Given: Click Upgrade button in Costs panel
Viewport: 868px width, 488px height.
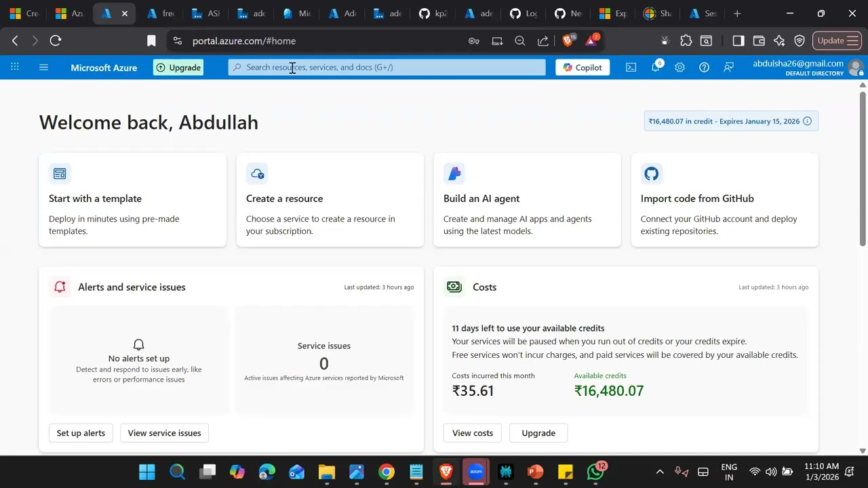Looking at the screenshot, I should coord(538,433).
